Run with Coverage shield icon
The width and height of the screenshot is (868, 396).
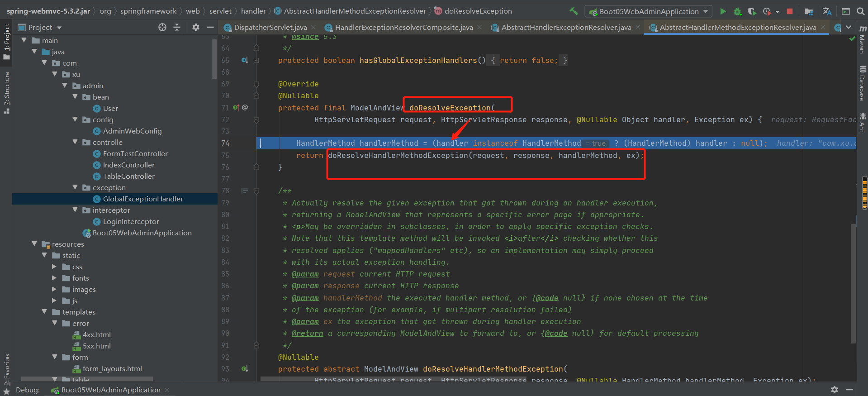point(752,11)
